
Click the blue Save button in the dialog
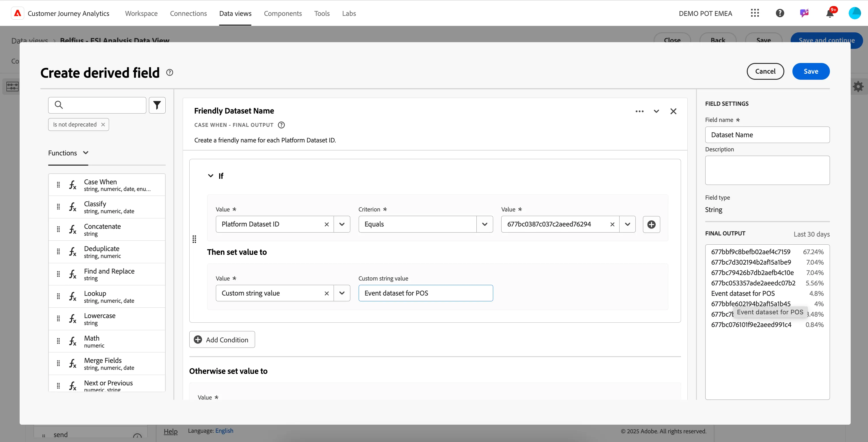[811, 72]
